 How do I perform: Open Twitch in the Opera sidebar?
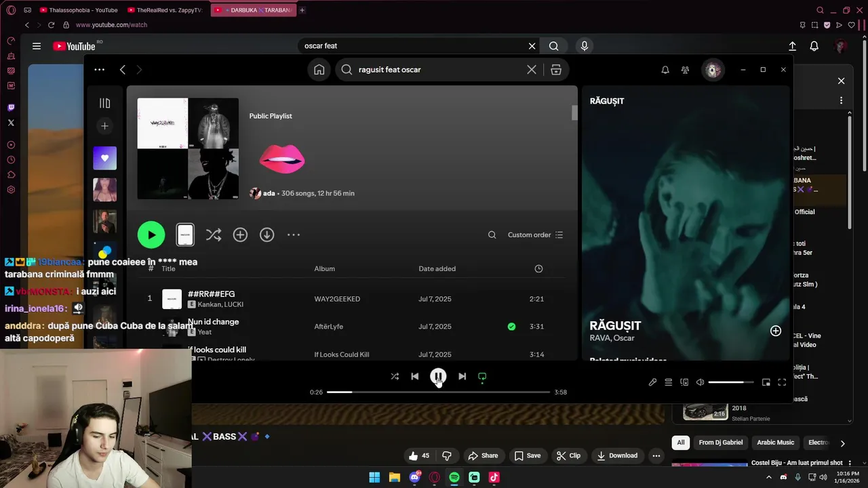click(11, 108)
